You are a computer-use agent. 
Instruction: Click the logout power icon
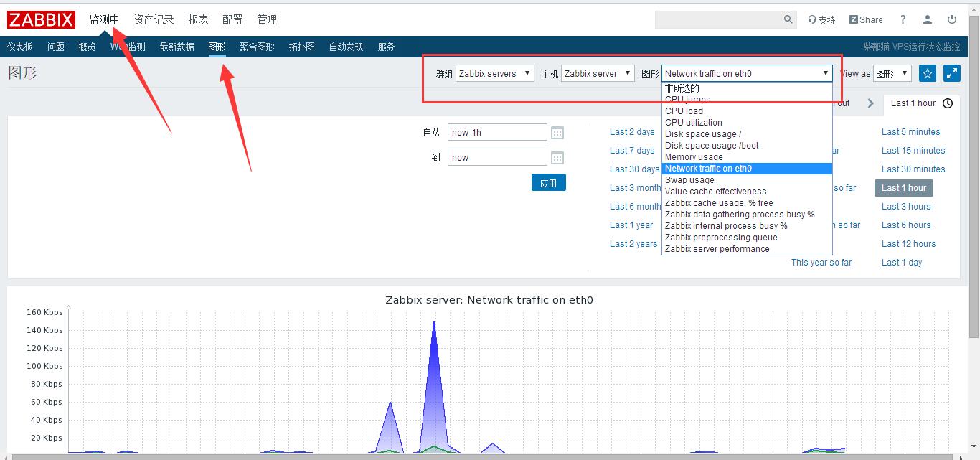click(x=952, y=19)
